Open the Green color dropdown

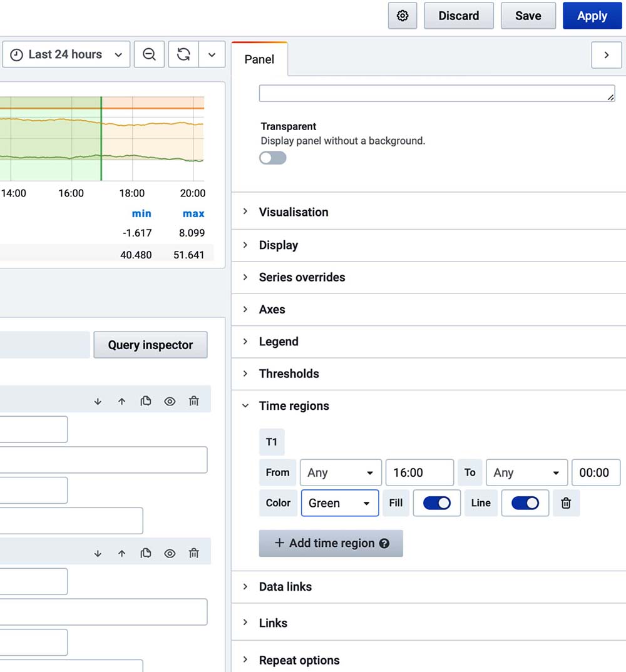pos(340,503)
